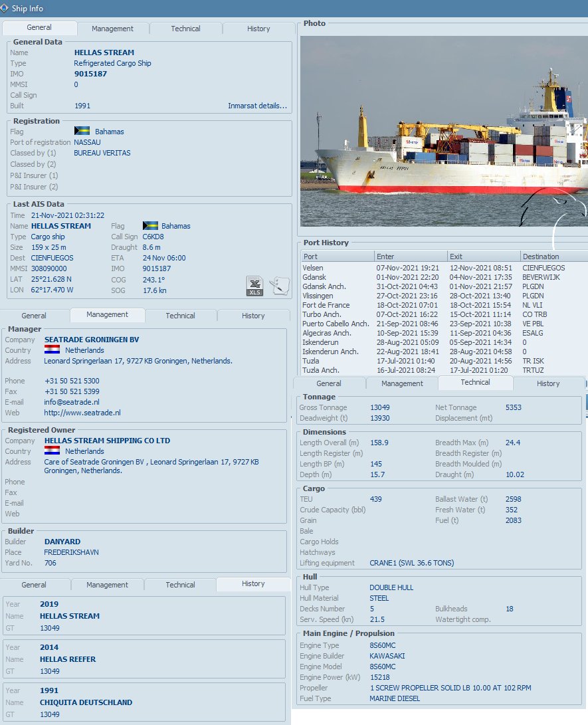Select History tab above the Manager section
This screenshot has height=725, width=588.
(x=253, y=316)
